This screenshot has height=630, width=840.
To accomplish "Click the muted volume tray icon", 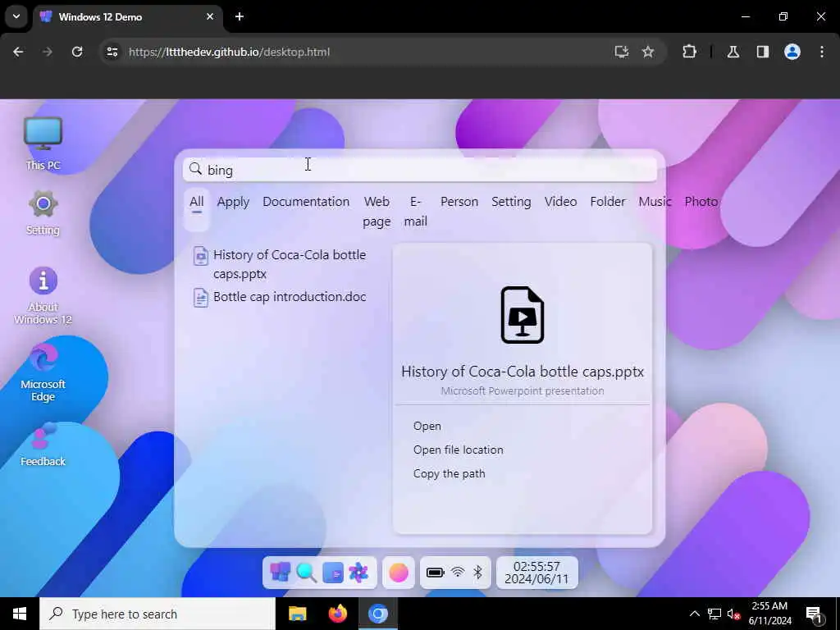I will (x=734, y=614).
